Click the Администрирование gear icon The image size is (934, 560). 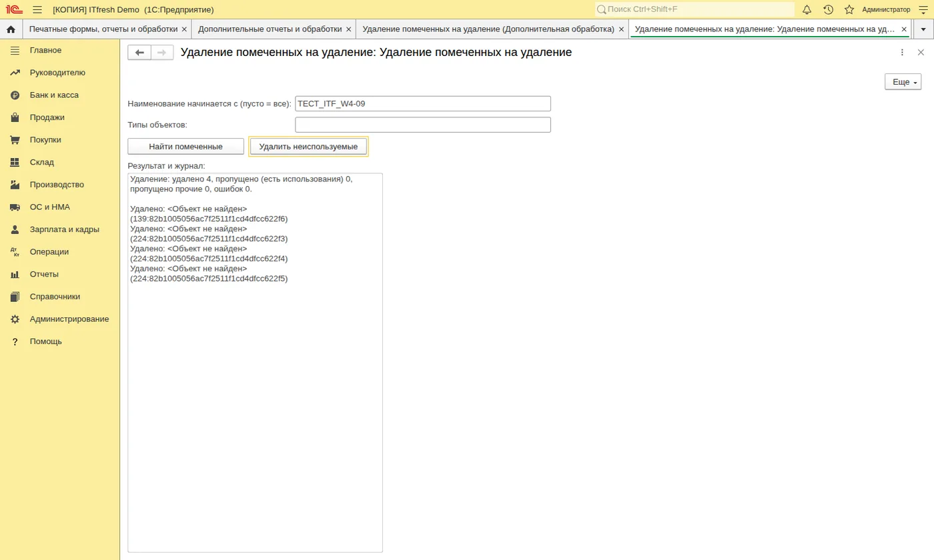(x=15, y=319)
